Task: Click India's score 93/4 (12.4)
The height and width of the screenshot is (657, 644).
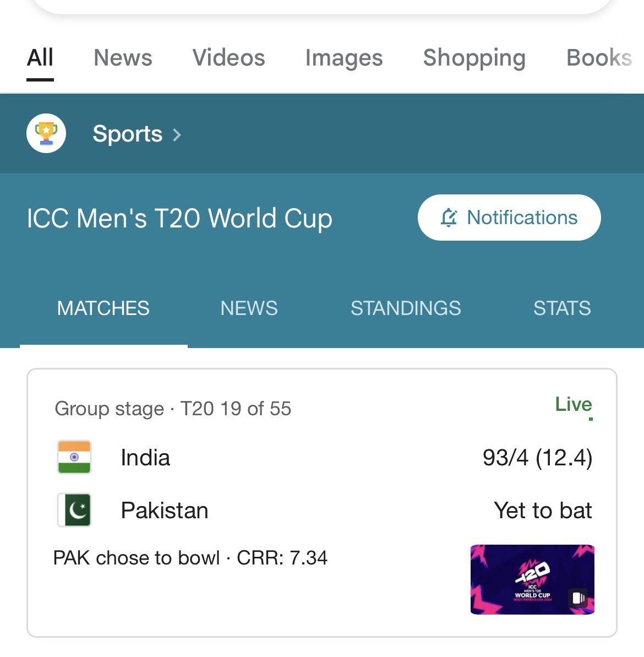Action: pos(537,458)
